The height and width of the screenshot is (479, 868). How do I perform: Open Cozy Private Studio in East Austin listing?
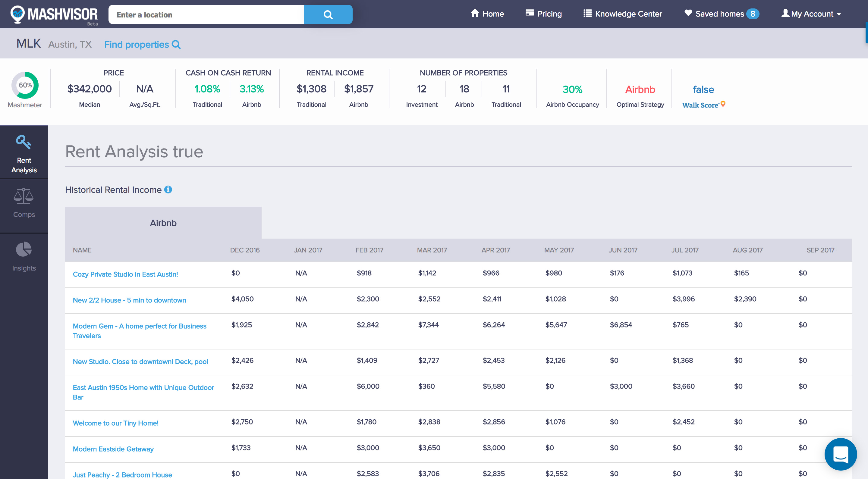tap(125, 274)
